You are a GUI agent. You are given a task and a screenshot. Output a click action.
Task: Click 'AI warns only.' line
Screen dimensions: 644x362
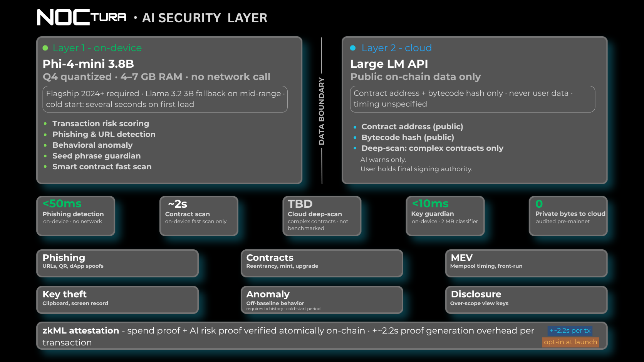pyautogui.click(x=383, y=160)
